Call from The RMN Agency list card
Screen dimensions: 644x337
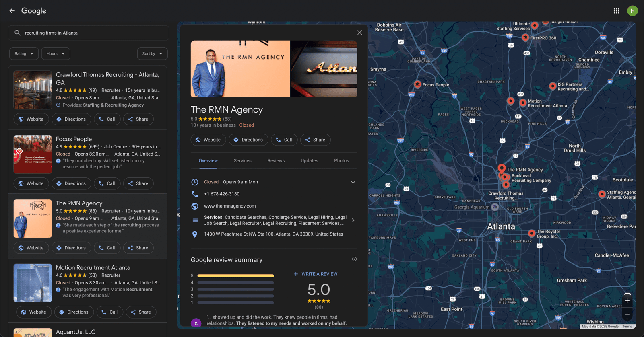coord(107,248)
